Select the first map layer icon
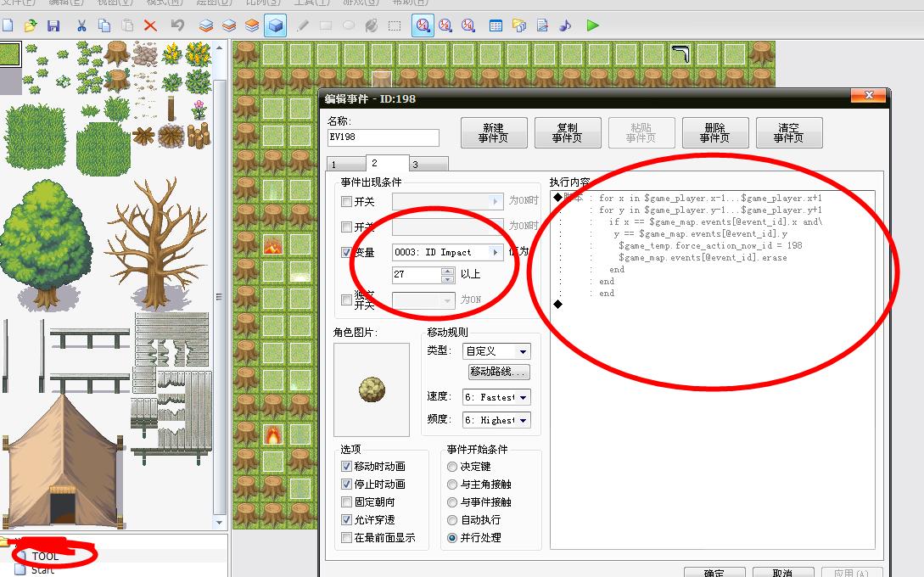Viewport: 924px width, 577px height. [x=205, y=25]
